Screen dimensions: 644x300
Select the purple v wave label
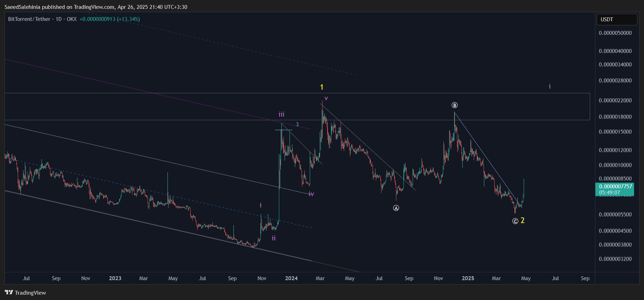tap(326, 98)
